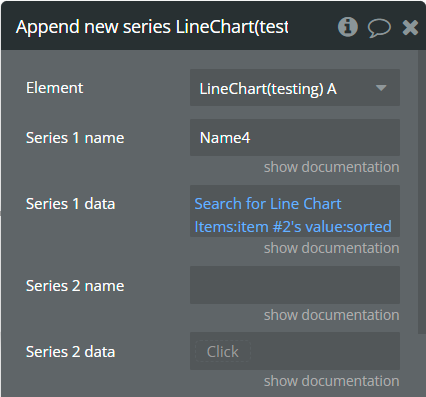
Task: Close the Append new series panel
Action: 410,27
